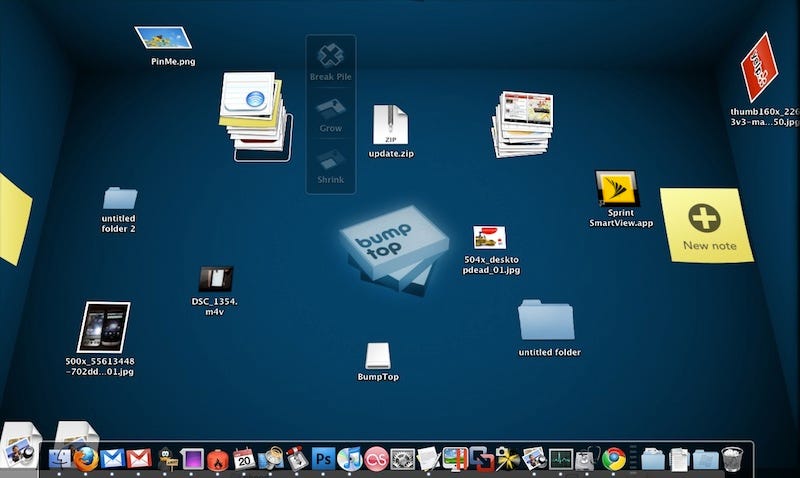Viewport: 800px width, 478px height.
Task: Open System Preferences gear in dock
Action: point(403,459)
